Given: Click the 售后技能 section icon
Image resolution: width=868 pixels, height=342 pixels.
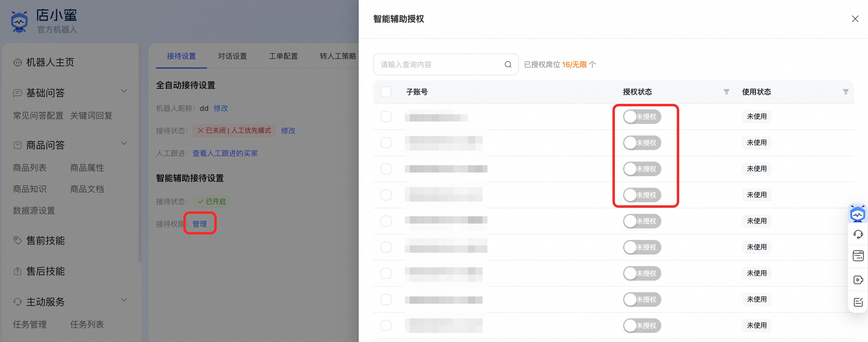Looking at the screenshot, I should pyautogui.click(x=18, y=272).
